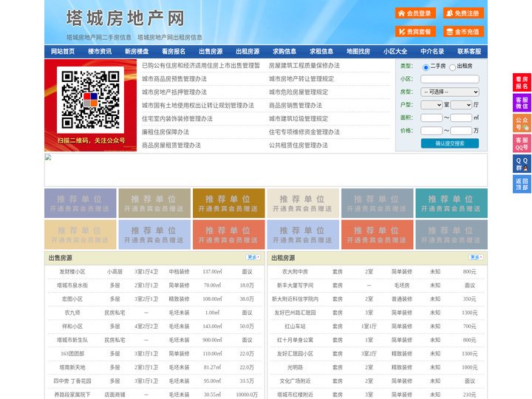532x399 pixels.
Task: Open 出租房源 navigation item
Action: [x=248, y=52]
